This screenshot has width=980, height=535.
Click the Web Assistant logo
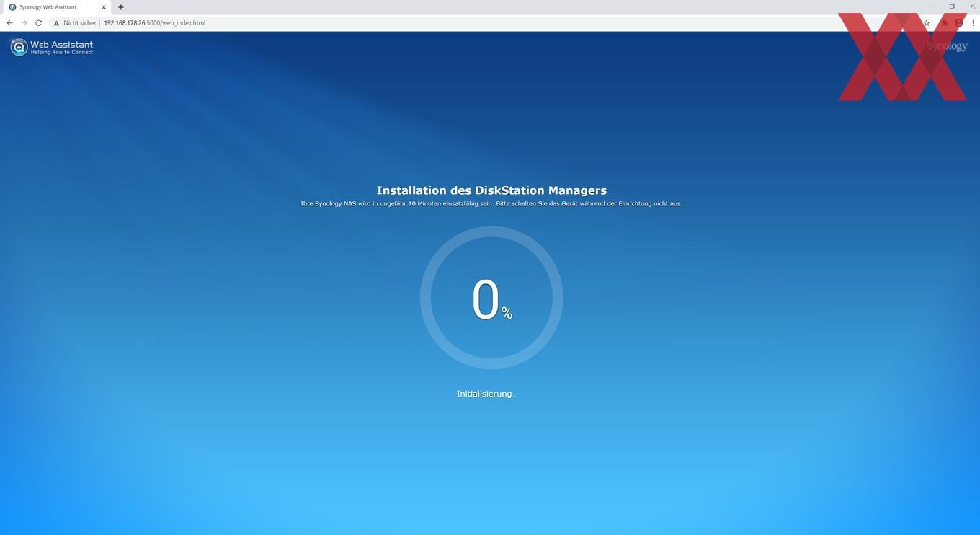(52, 48)
